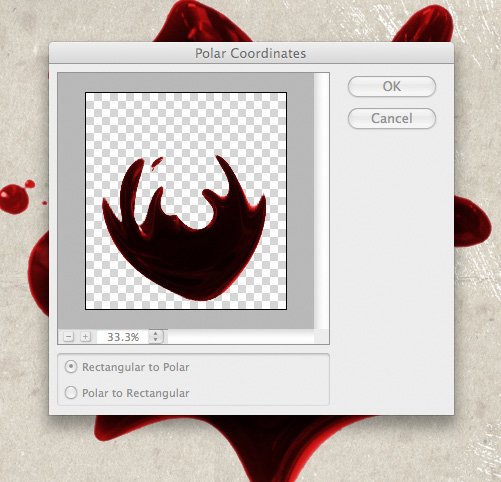Click the preview's vertical scrollbar track
The image size is (501, 482).
321,201
